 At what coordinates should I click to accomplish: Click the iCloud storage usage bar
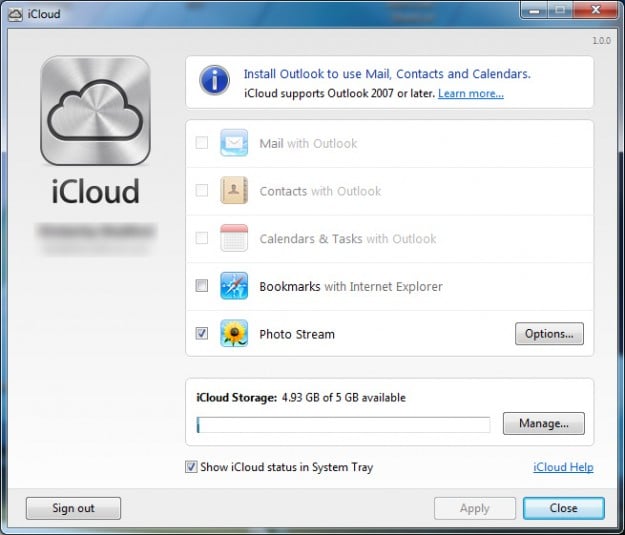343,425
